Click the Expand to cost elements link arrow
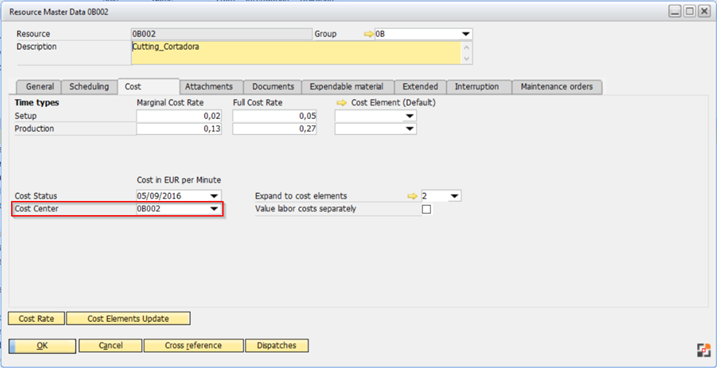The image size is (717, 368). click(x=412, y=196)
